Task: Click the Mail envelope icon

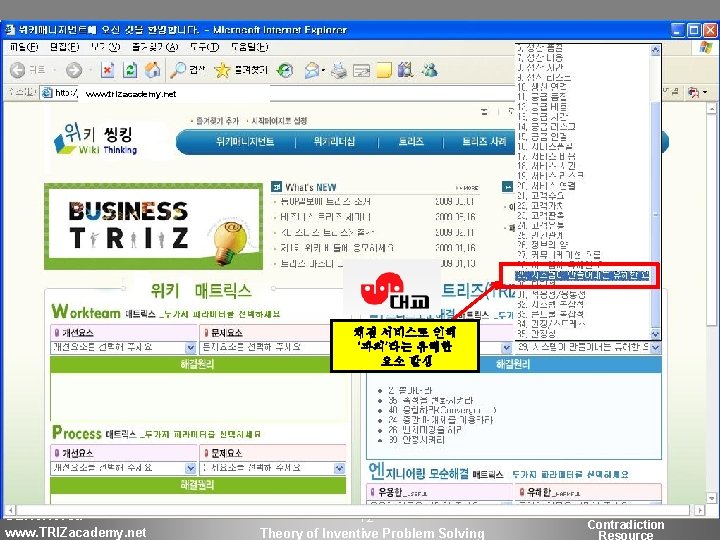Action: point(312,70)
